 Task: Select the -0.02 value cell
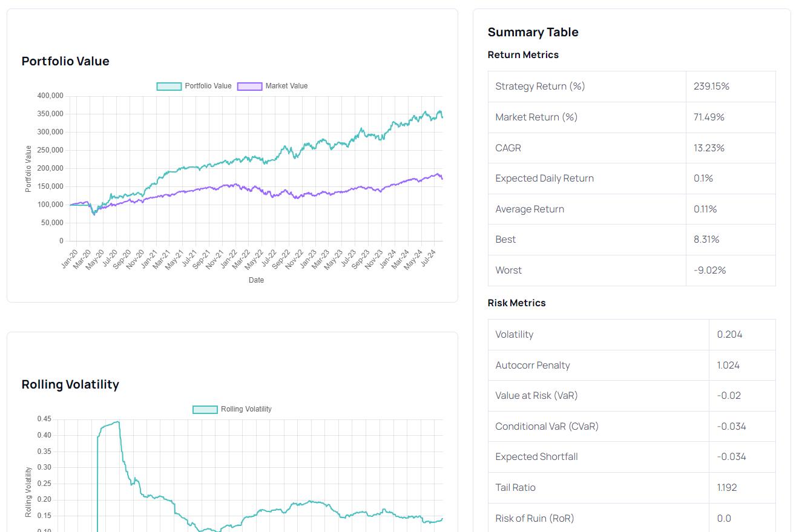pos(742,396)
